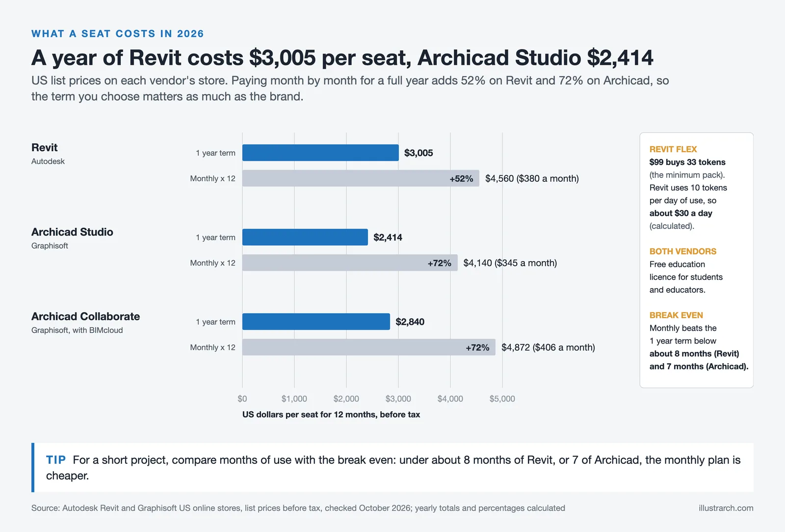Click the Archicad Studio 1 year term bar
Viewport: 785px width, 532px height.
tap(305, 237)
